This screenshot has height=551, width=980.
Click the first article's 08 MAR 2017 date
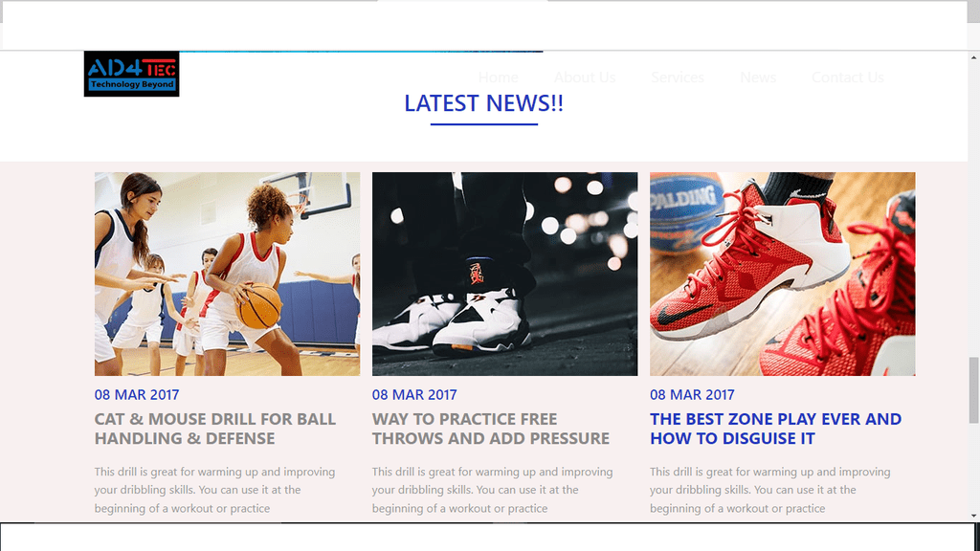point(137,395)
